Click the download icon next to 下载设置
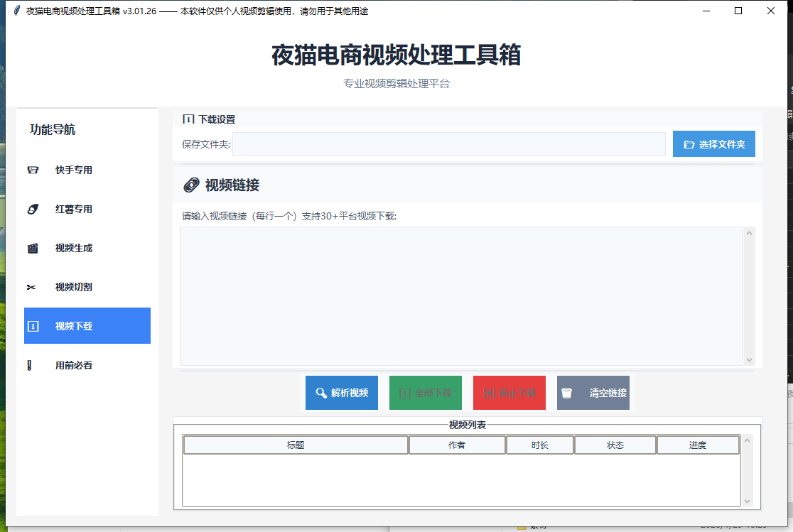The image size is (793, 532). click(188, 119)
